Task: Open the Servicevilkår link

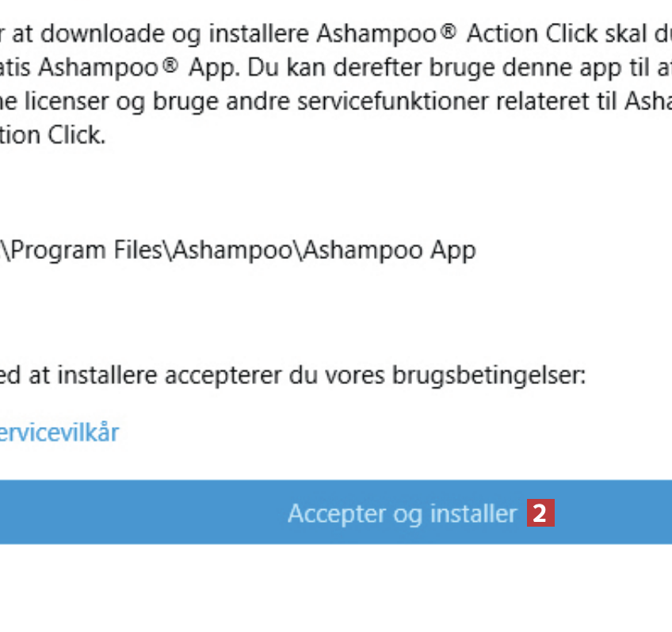Action: coord(59,432)
